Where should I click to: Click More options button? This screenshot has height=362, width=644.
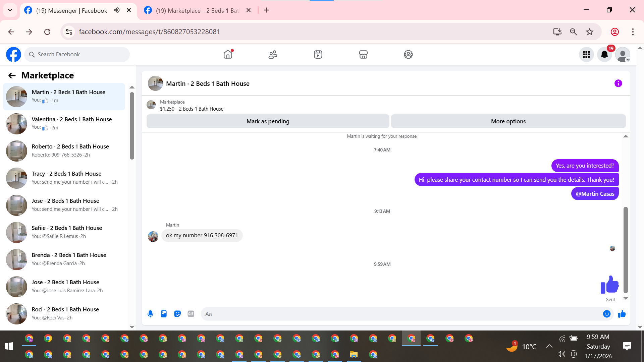pyautogui.click(x=508, y=121)
